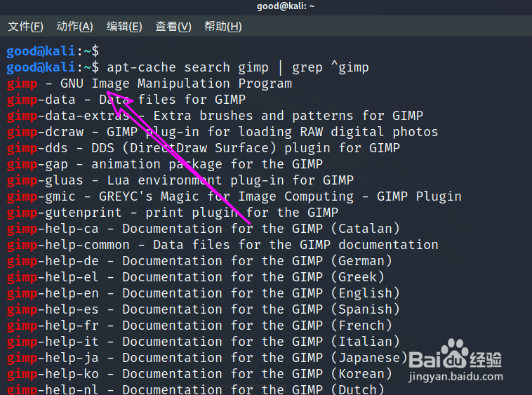Click the empty first good@kali prompt line
This screenshot has height=395, width=532.
(x=53, y=51)
